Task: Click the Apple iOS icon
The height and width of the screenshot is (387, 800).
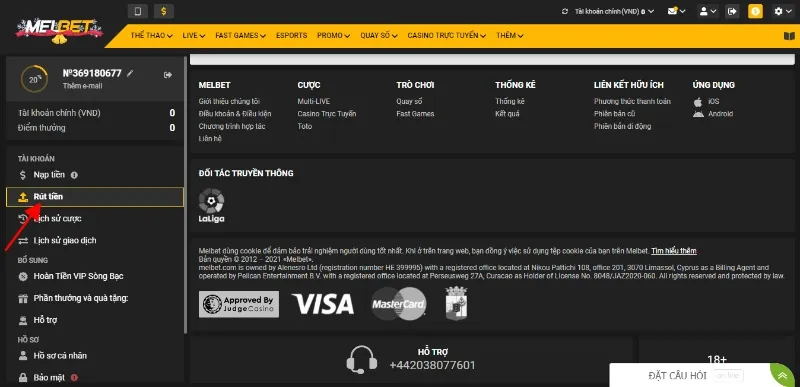Action: tap(698, 102)
